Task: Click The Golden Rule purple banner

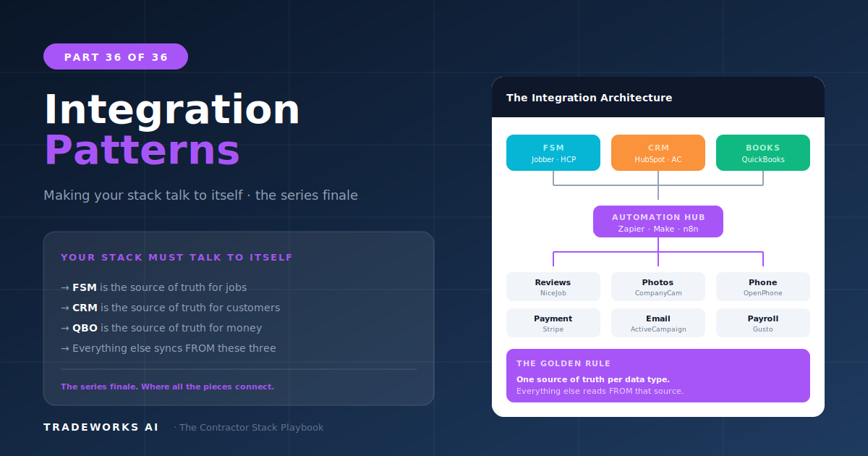Action: click(658, 376)
